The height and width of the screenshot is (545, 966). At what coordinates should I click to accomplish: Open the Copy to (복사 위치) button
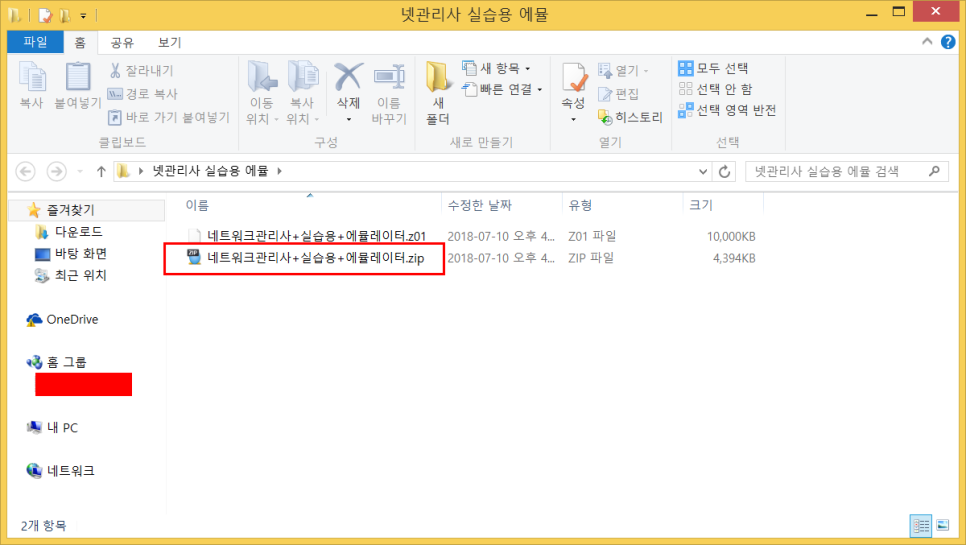click(x=302, y=92)
